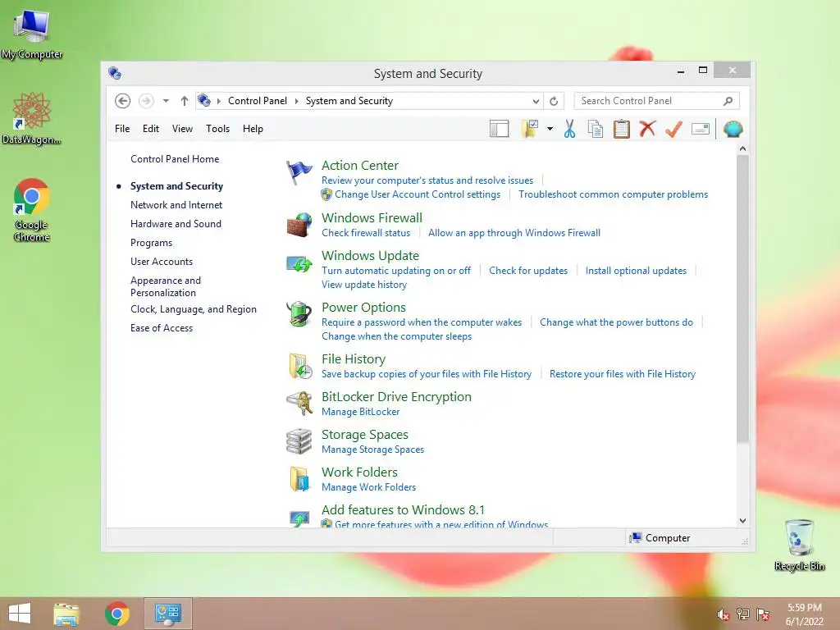
Task: Go up one level with Up arrow
Action: 185,101
